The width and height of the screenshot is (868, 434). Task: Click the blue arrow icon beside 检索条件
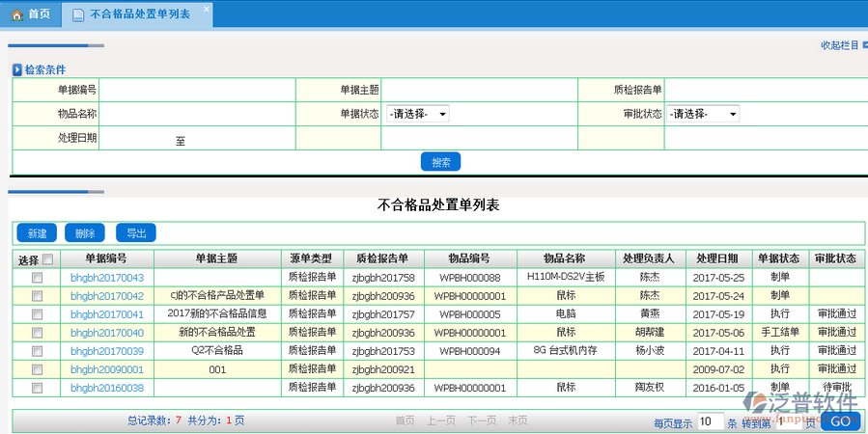point(17,70)
